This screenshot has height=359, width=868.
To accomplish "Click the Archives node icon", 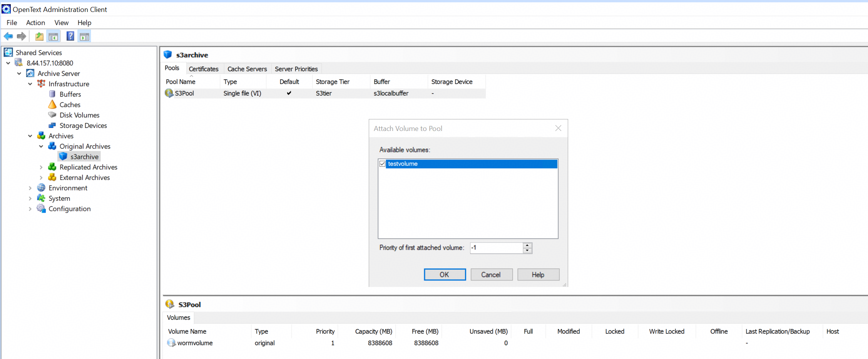I will [41, 136].
